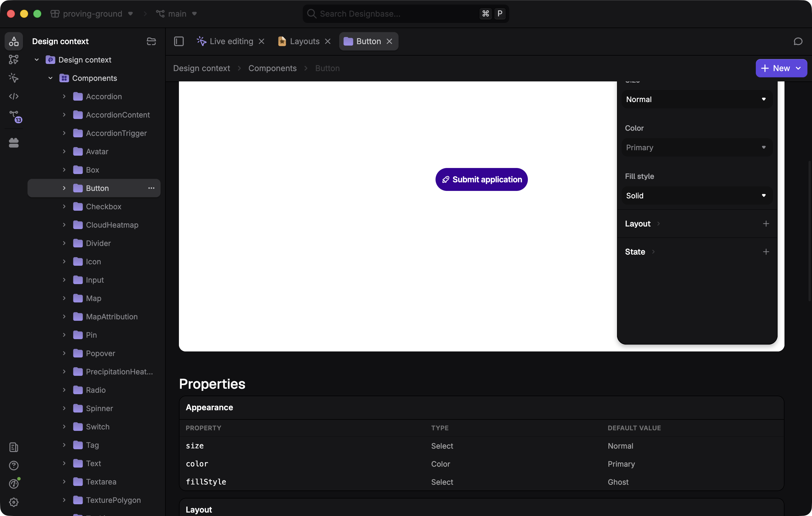Screen dimensions: 812x516
Task: Open the components icon in the sidebar
Action: click(14, 42)
